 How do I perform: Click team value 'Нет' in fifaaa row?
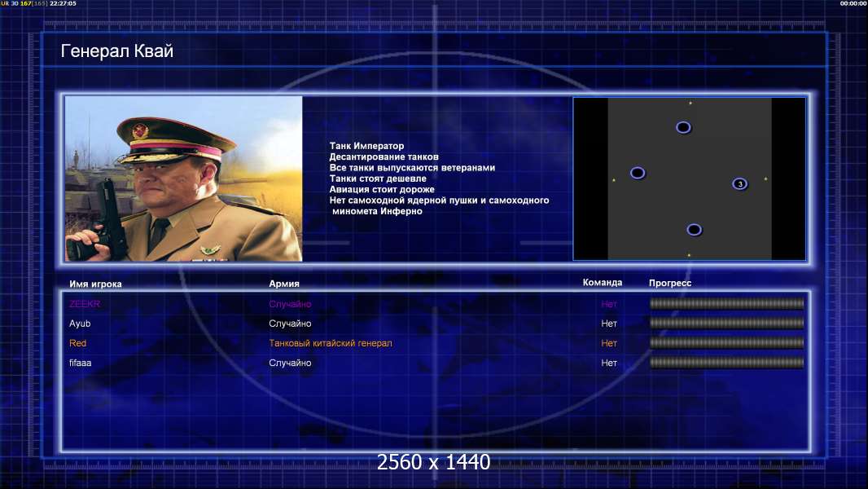point(609,363)
